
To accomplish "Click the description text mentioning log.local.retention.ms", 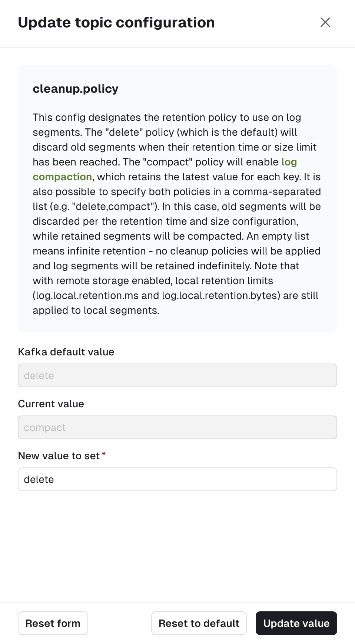I will (x=175, y=295).
